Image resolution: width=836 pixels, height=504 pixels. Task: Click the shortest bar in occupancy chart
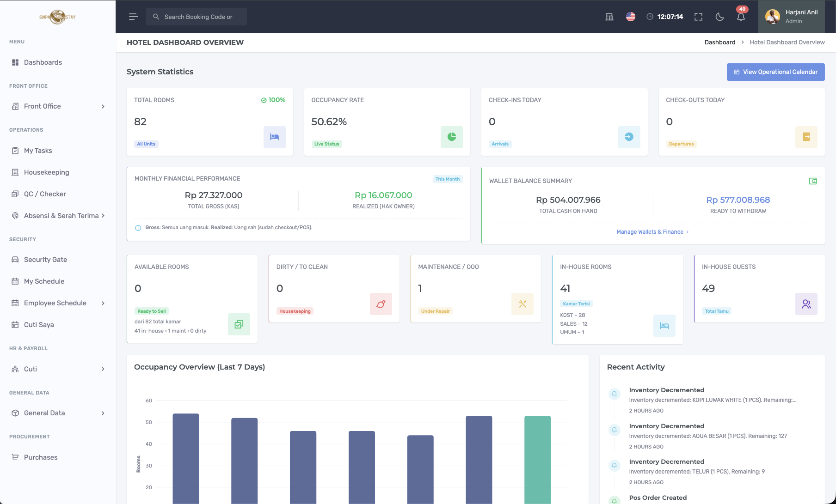pos(420,469)
